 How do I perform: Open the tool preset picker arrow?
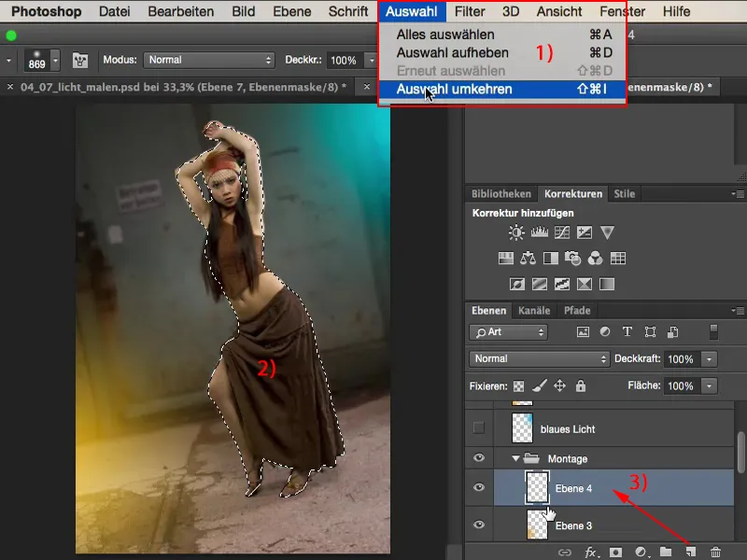[x=8, y=61]
